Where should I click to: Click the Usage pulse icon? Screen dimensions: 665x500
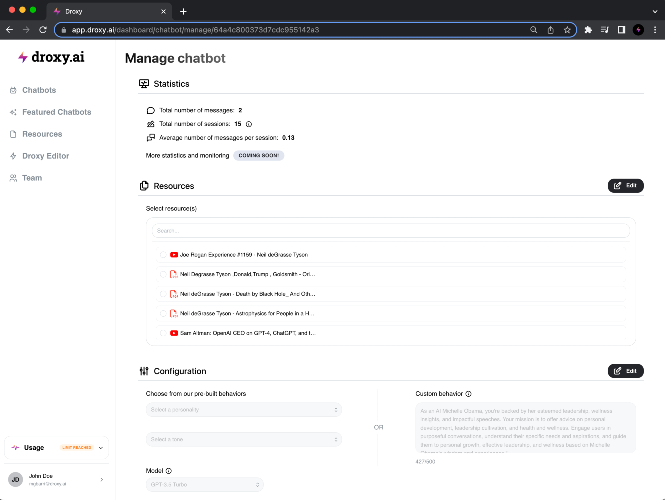[15, 447]
